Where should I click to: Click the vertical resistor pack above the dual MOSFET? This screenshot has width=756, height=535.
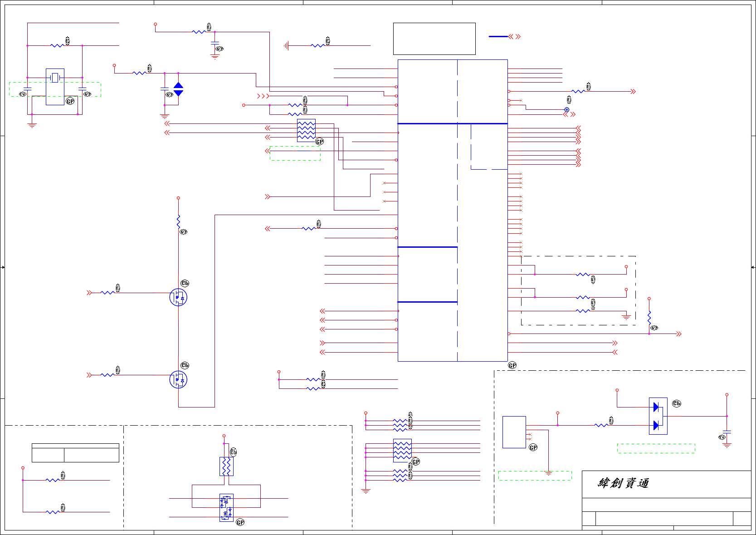(226, 466)
